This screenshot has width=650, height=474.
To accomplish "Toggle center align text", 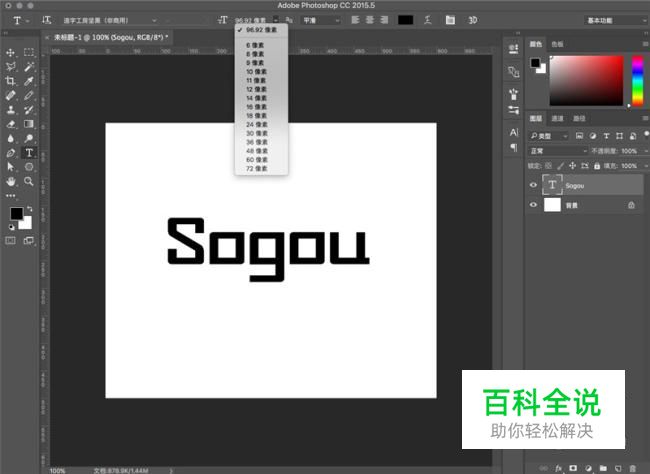I will [370, 20].
